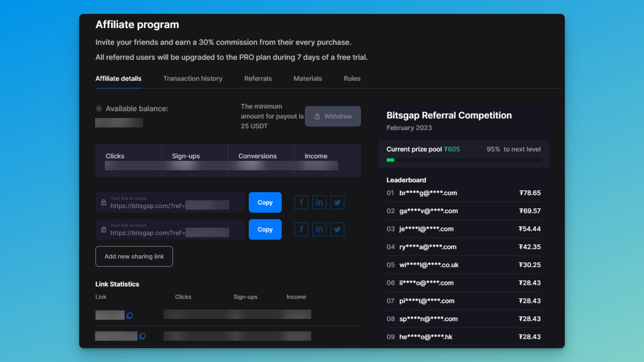Open the Referrals tab
This screenshot has height=362, width=644.
258,79
